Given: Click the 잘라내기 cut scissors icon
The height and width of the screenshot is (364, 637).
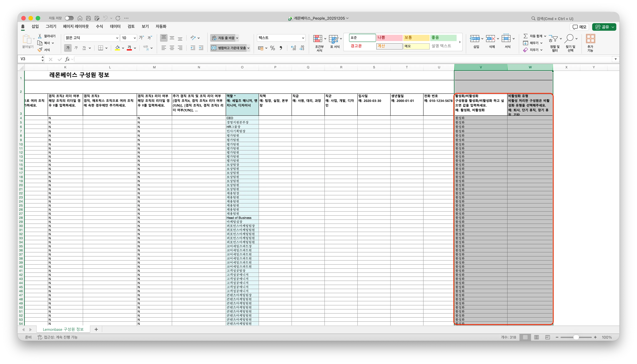Looking at the screenshot, I should pos(40,36).
